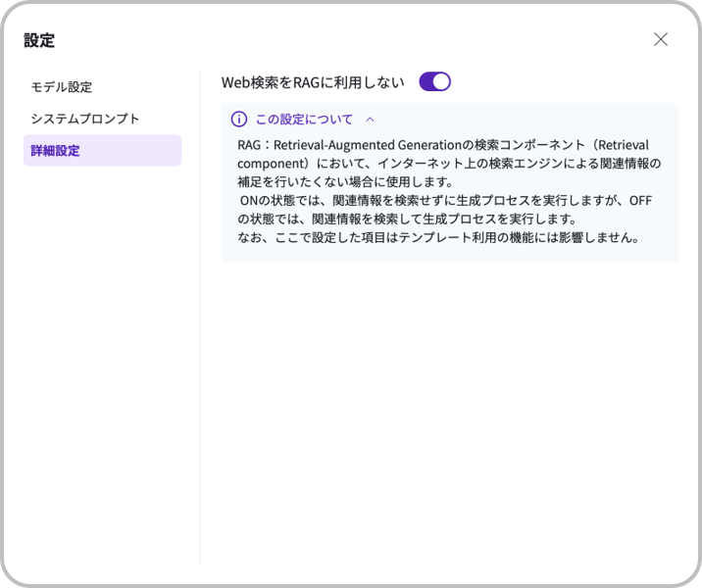Click the circled info icon beside この設定について
Viewport: 702px width, 588px height.
pyautogui.click(x=239, y=120)
